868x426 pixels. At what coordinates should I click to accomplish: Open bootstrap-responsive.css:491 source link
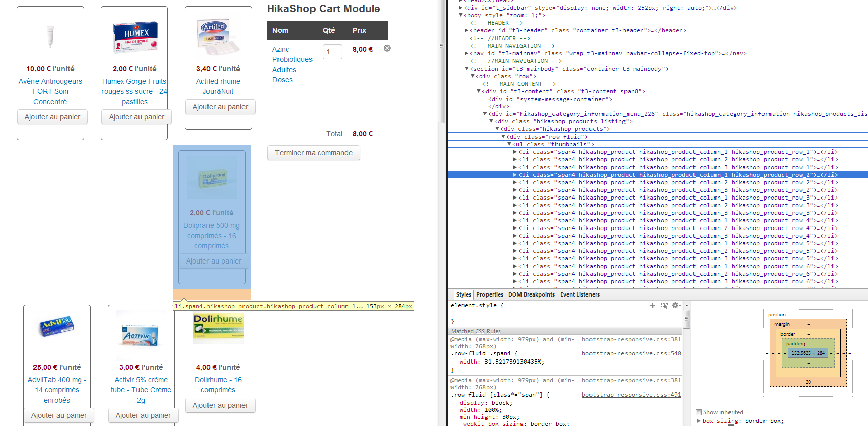[x=631, y=395]
